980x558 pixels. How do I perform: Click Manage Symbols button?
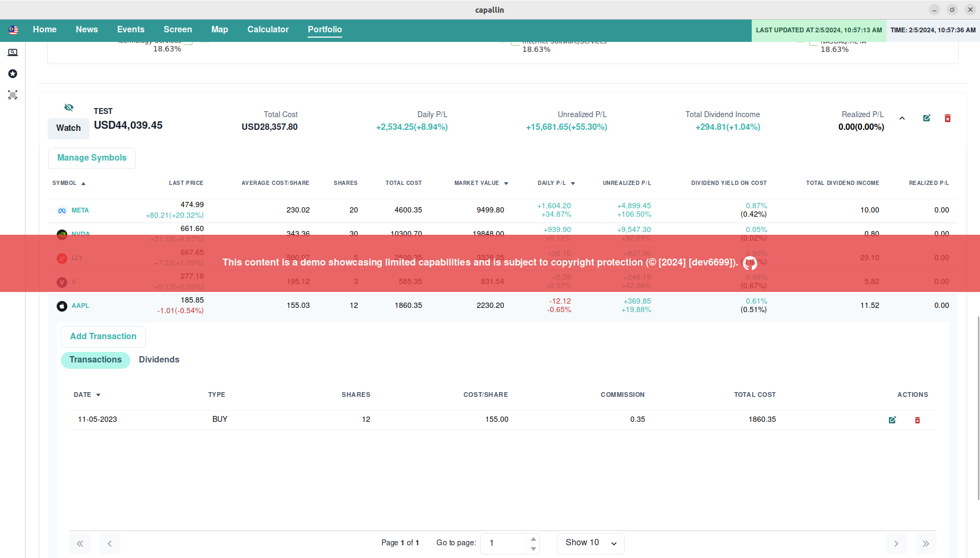pos(92,158)
